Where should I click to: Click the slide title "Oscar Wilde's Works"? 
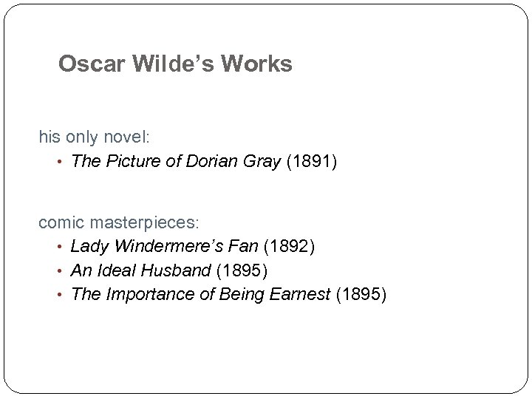click(x=175, y=64)
